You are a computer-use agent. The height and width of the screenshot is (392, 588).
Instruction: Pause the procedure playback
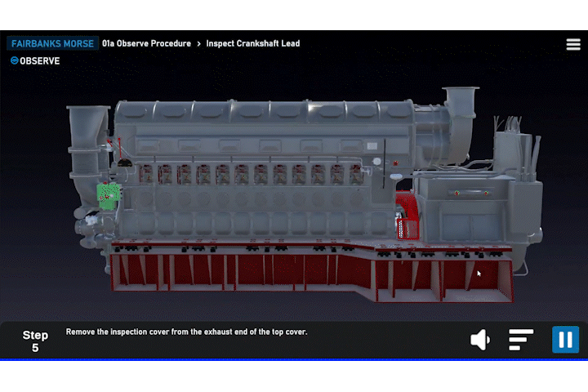[x=565, y=340]
